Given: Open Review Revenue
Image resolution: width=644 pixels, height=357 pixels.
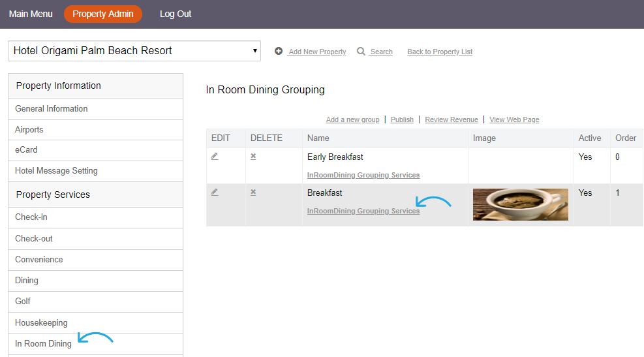Looking at the screenshot, I should pos(452,119).
